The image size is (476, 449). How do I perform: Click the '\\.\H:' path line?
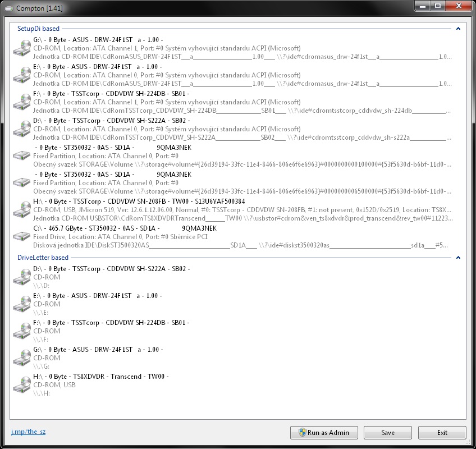[42, 393]
